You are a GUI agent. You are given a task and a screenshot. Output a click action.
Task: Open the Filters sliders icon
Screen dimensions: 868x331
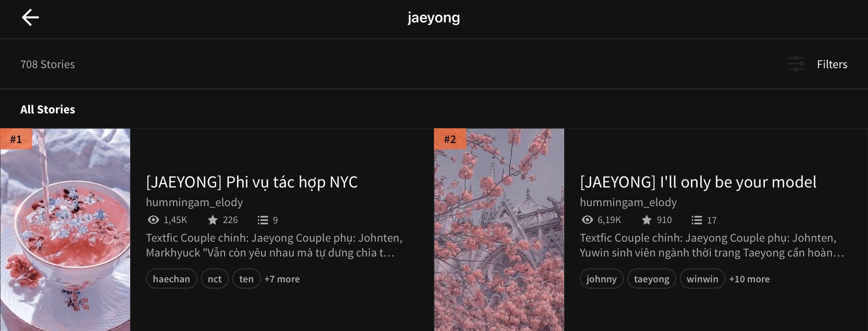point(796,64)
